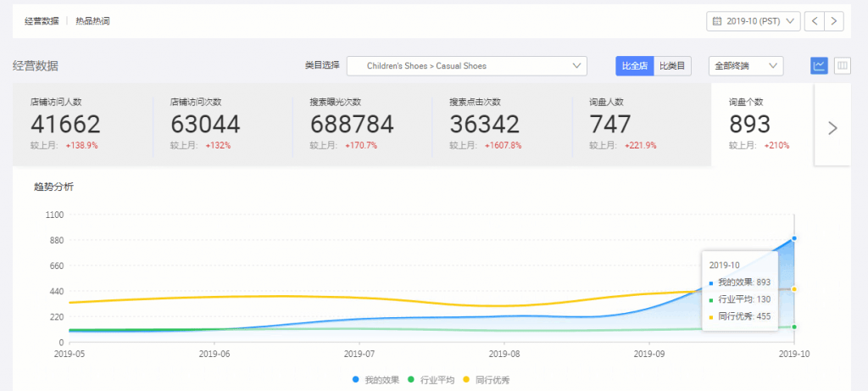Select the 搜索曝光次数 metric card
This screenshot has height=391, width=868.
click(x=362, y=125)
